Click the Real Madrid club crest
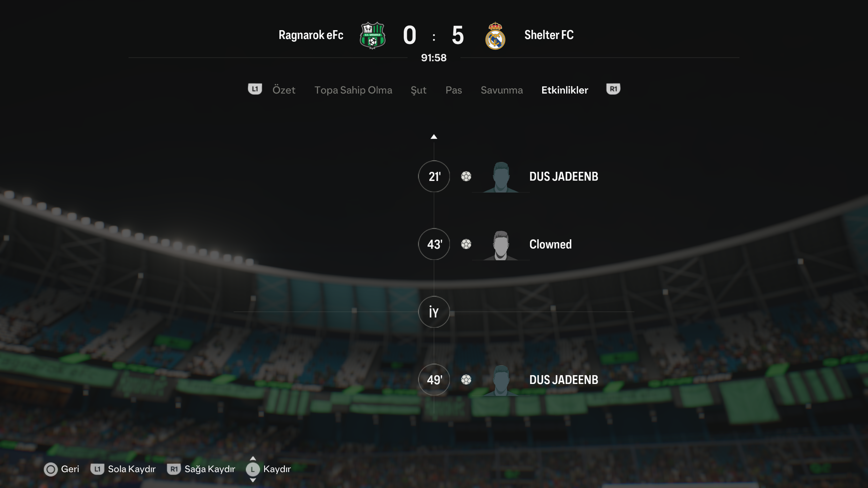 (x=495, y=36)
